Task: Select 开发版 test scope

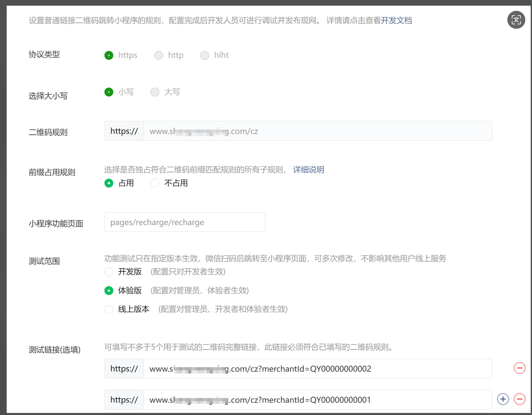Action: [109, 272]
